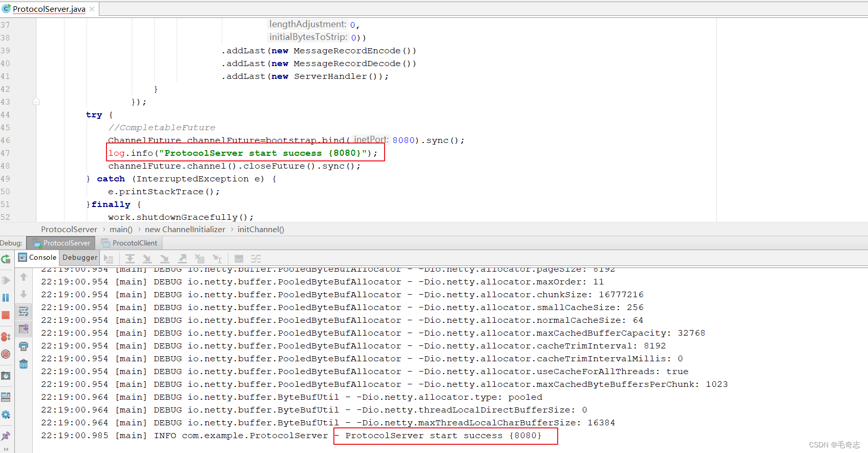
Task: Click the inetPort parameter hint
Action: pyautogui.click(x=371, y=139)
